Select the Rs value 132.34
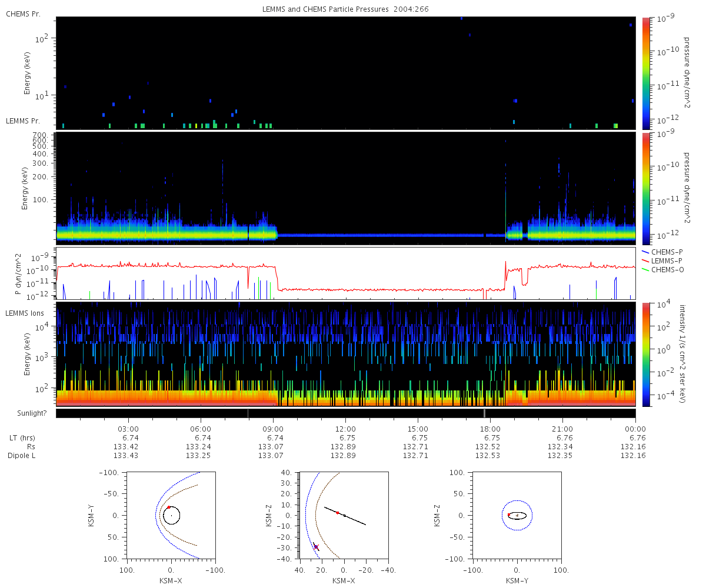 [561, 447]
